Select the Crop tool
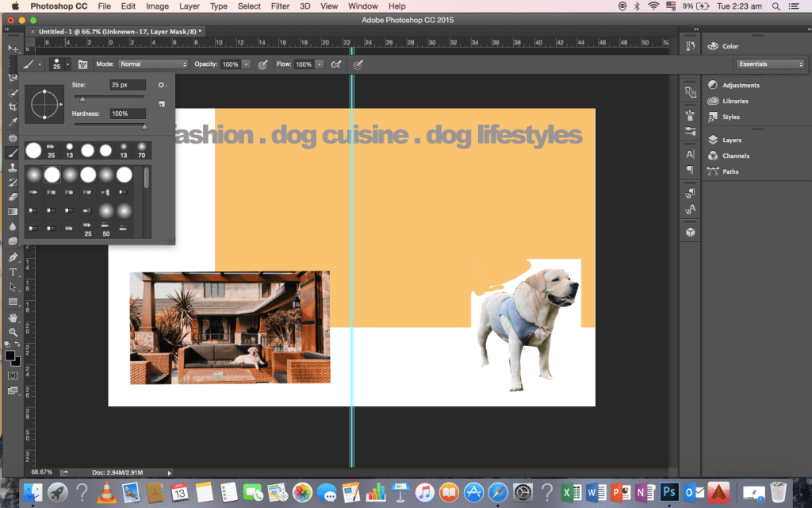 tap(13, 107)
